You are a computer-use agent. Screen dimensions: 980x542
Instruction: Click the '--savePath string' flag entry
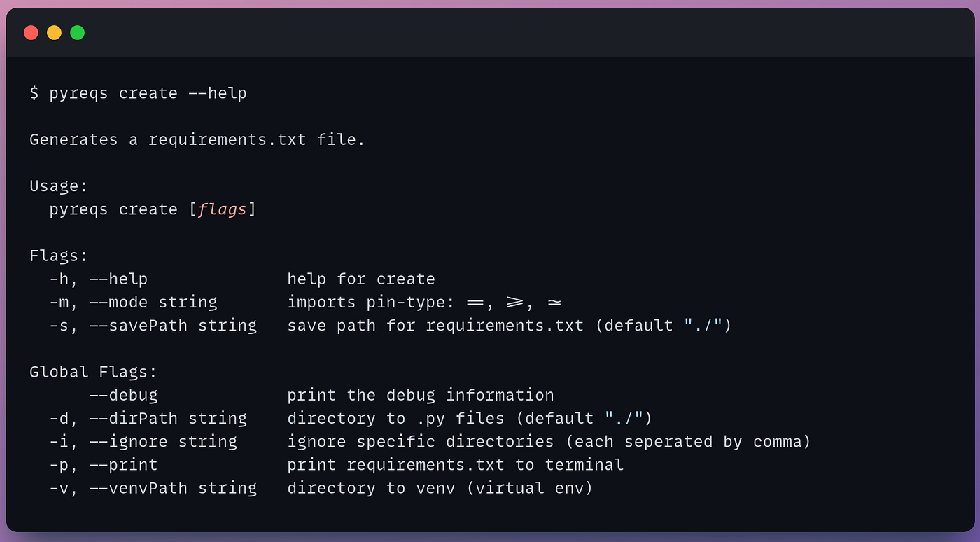click(x=172, y=326)
